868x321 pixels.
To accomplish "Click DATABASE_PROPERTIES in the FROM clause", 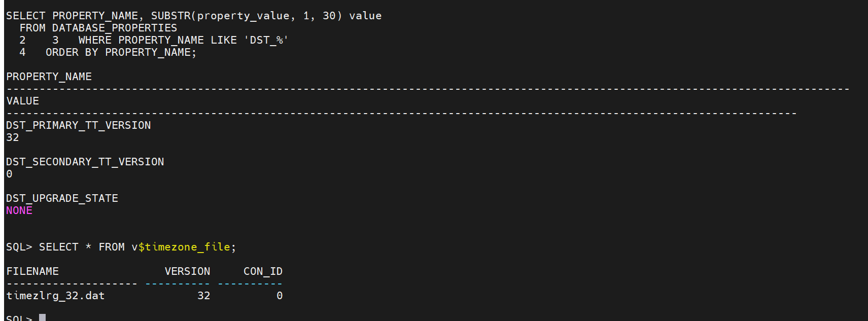I will click(x=115, y=28).
